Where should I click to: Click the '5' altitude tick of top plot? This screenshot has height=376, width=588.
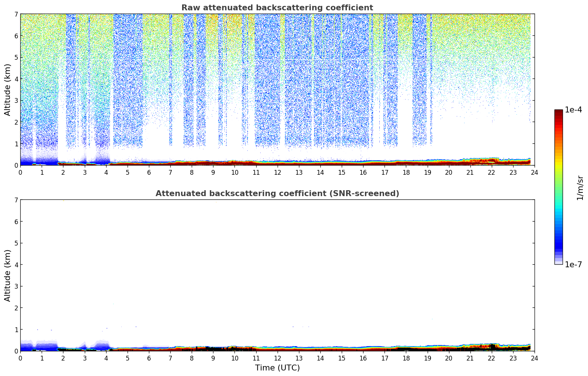[x=16, y=58]
